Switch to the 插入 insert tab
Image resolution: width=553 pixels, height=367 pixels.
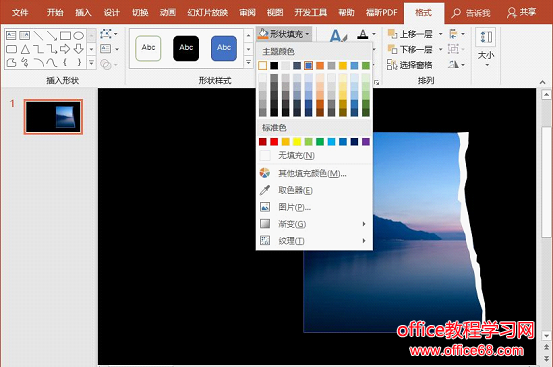click(x=83, y=13)
